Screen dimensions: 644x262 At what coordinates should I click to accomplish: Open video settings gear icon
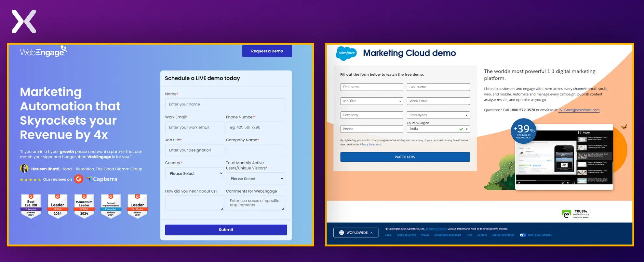click(563, 183)
